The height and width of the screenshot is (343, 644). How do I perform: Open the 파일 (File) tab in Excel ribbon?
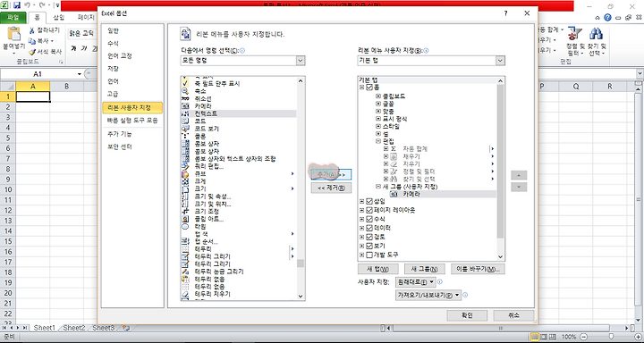click(x=13, y=18)
